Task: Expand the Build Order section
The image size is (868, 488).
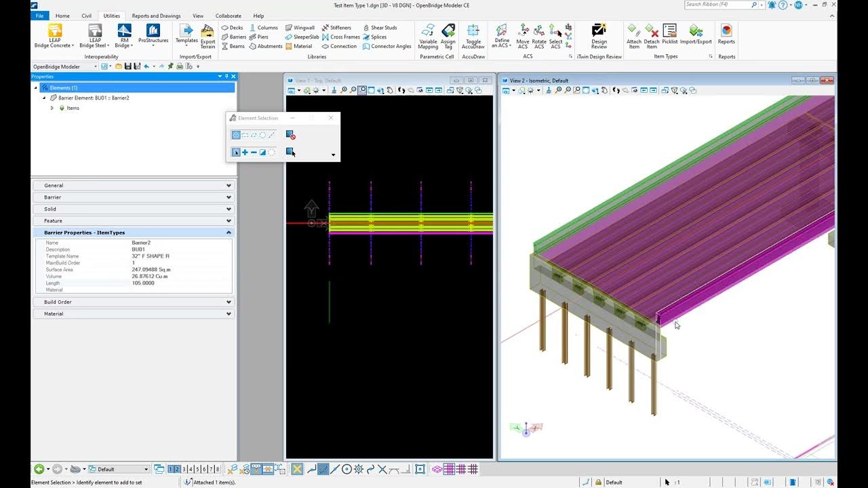Action: [134, 302]
